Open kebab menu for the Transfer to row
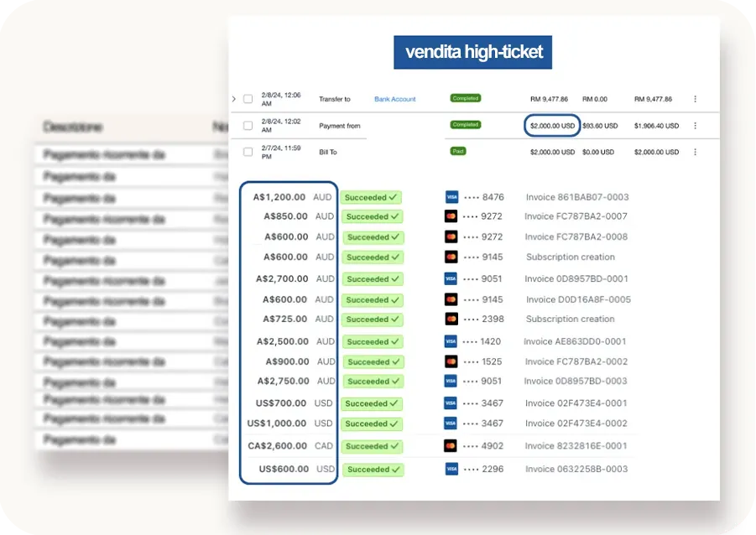This screenshot has height=535, width=756. point(695,99)
